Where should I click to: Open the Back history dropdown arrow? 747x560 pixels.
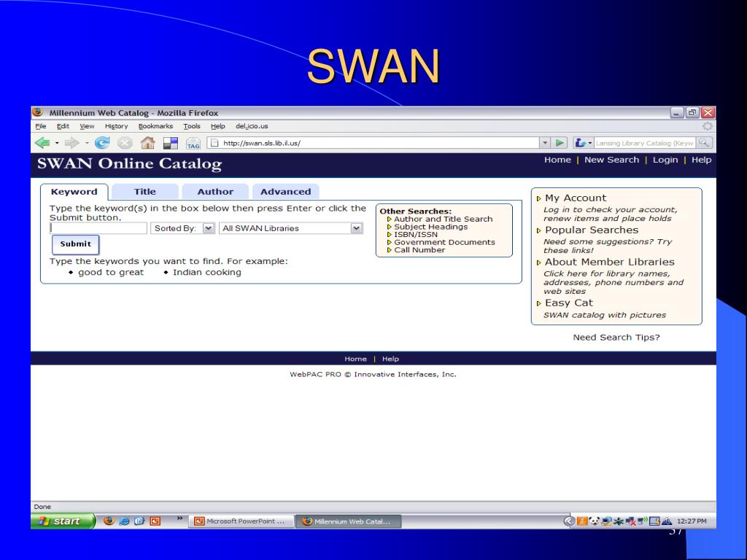tap(57, 143)
